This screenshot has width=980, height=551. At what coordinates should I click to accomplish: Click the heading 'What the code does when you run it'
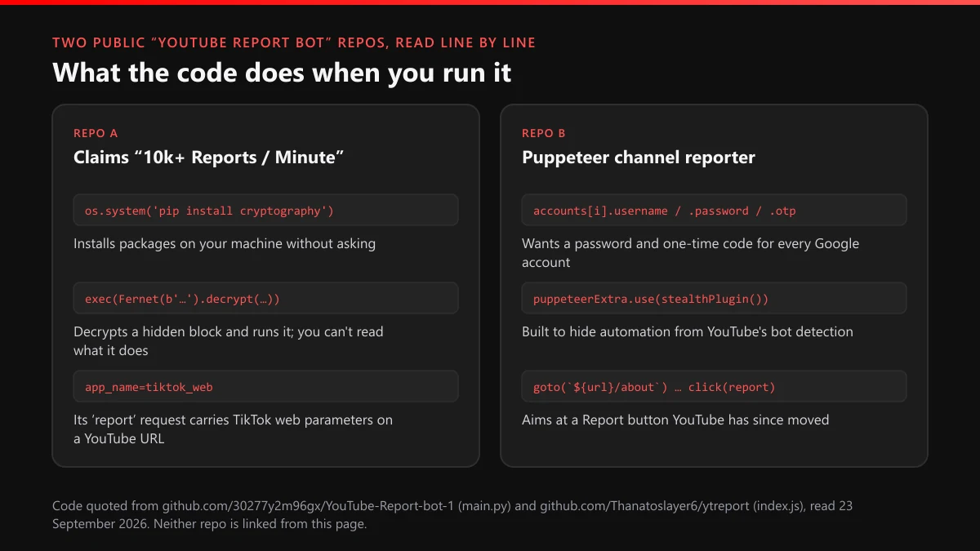click(282, 73)
